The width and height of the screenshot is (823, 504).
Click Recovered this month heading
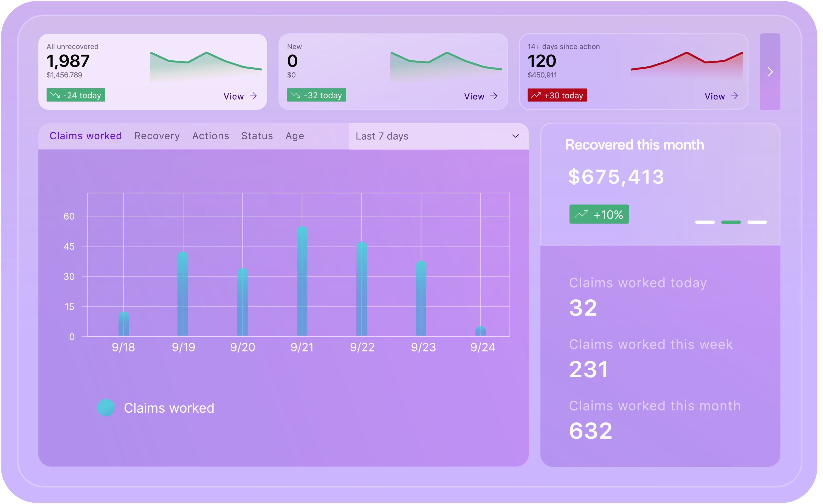click(x=635, y=145)
